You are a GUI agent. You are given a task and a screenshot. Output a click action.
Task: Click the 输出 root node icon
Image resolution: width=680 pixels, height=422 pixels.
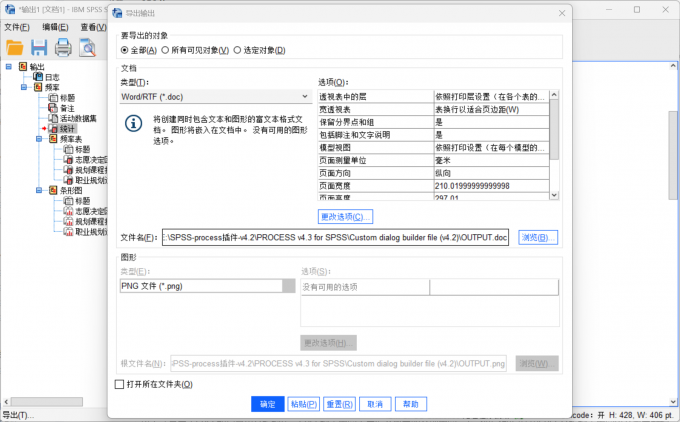point(23,66)
